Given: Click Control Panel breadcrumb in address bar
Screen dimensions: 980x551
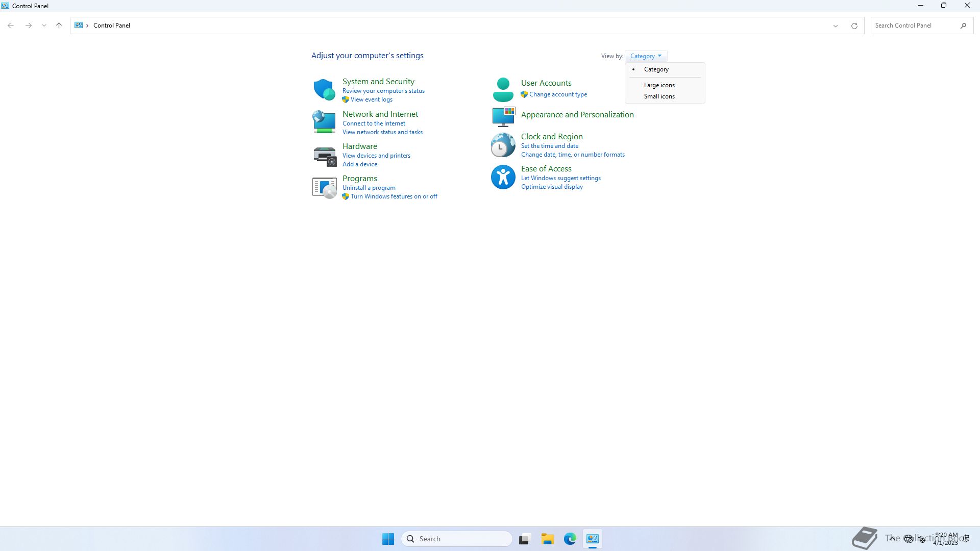Looking at the screenshot, I should coord(112,26).
